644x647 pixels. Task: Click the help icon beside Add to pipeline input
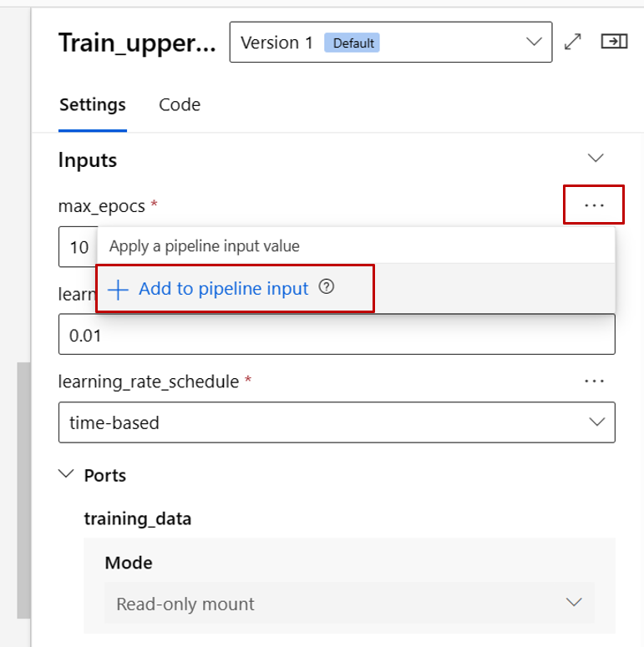326,287
